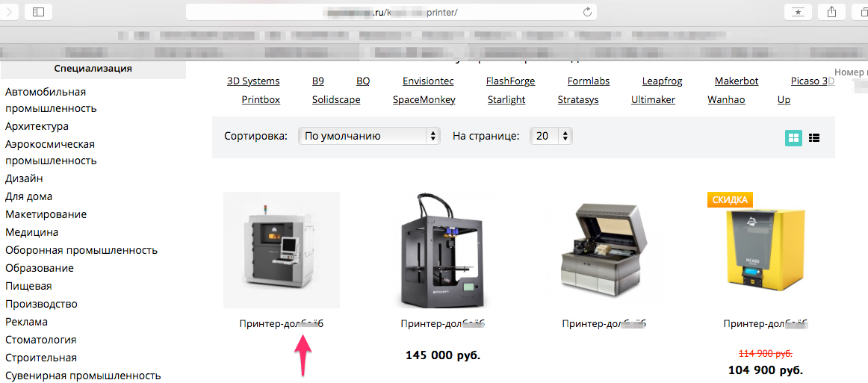Open the 3D Systems brand link
The image size is (868, 383).
[x=253, y=81]
